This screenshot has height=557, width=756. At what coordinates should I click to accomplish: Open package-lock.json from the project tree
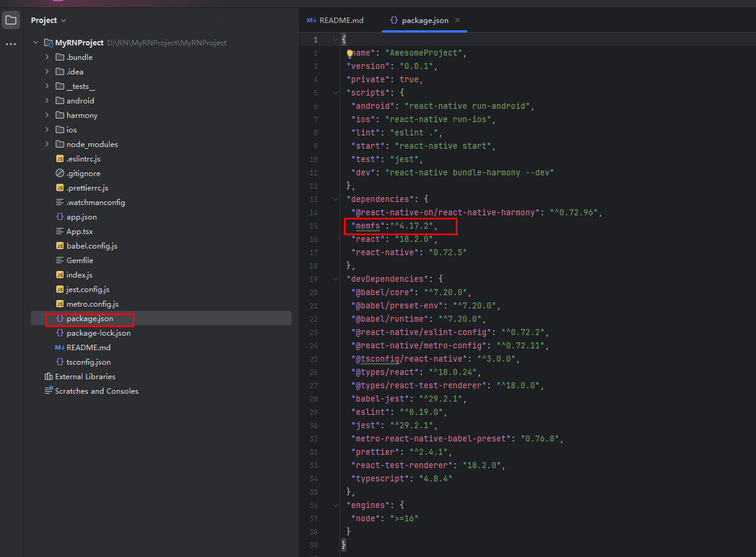coord(98,333)
